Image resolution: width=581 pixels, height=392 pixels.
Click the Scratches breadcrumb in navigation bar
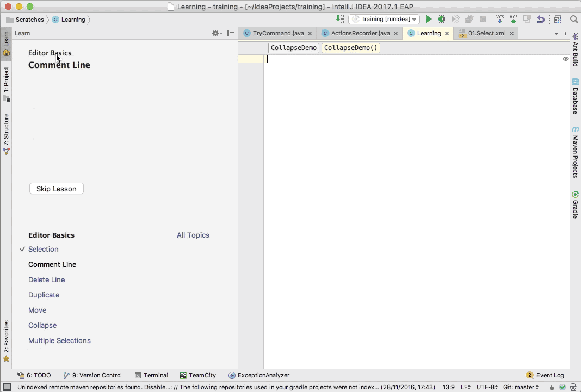pos(25,20)
